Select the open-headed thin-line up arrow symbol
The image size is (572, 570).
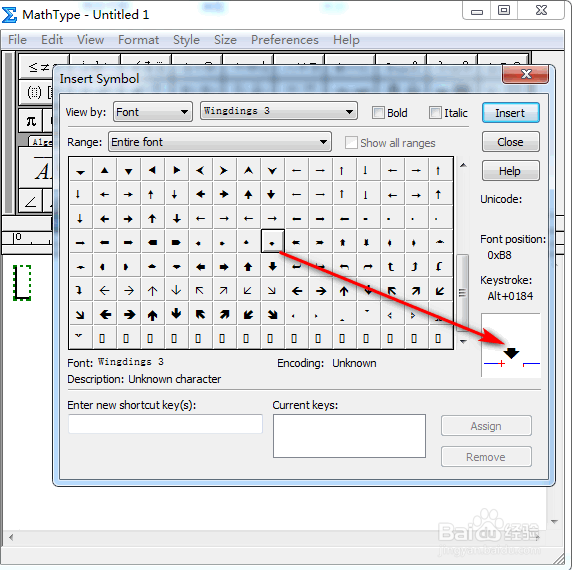coord(152,290)
